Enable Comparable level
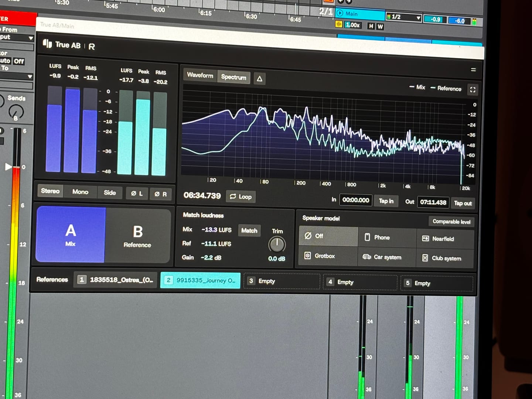Viewport: 532px width, 399px height. coord(451,222)
